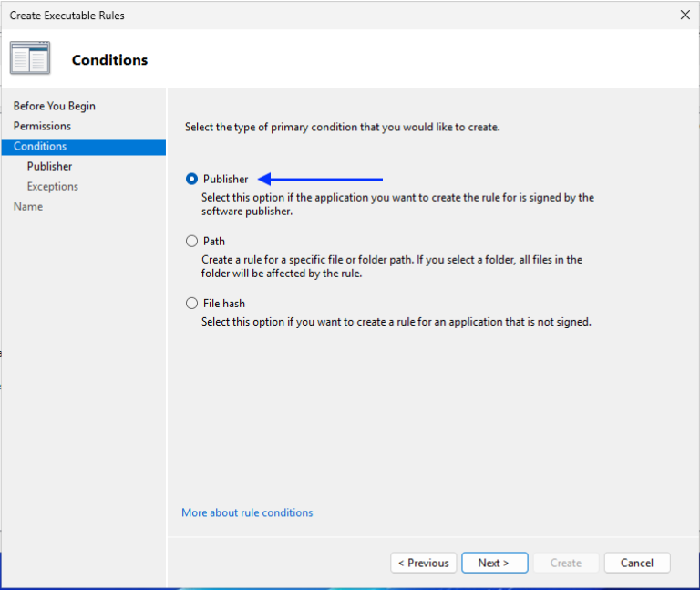Viewport: 700px width, 590px height.
Task: Open More about rule conditions link
Action: coord(247,512)
